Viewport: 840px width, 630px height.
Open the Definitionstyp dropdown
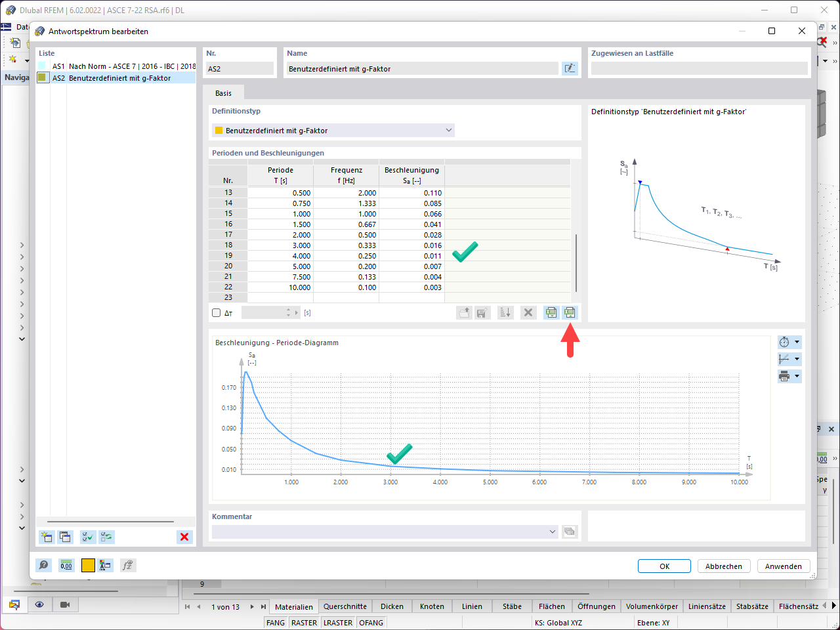[333, 131]
